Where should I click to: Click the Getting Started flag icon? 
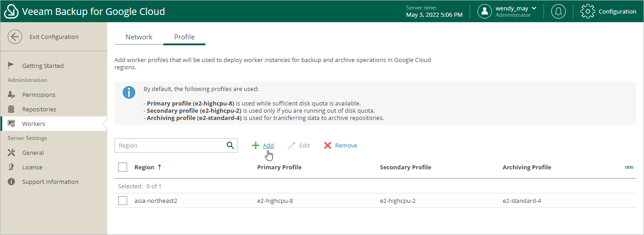click(x=12, y=66)
